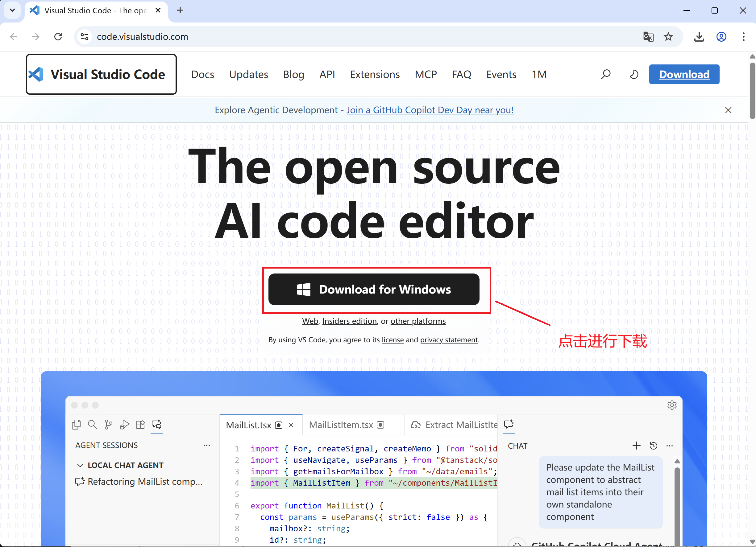Image resolution: width=756 pixels, height=547 pixels.
Task: Collapse the LOCAL CHAT AGENT section
Action: pos(80,465)
